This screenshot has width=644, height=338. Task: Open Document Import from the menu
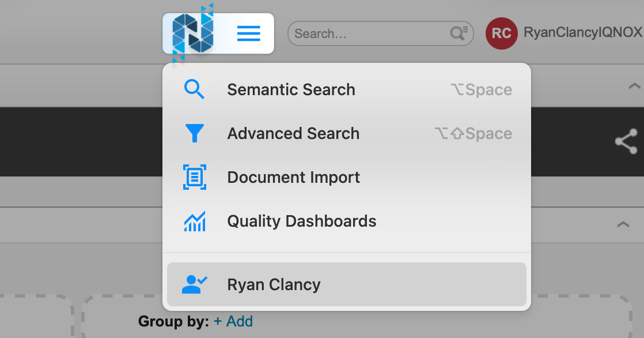[x=293, y=177]
